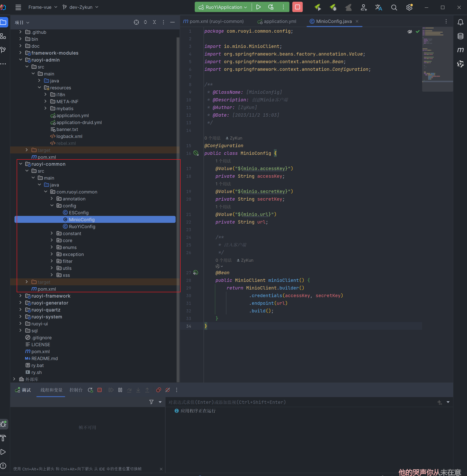Screen dimensions: 467x476
Task: Open the Git commit tool window
Action: (x=3, y=50)
